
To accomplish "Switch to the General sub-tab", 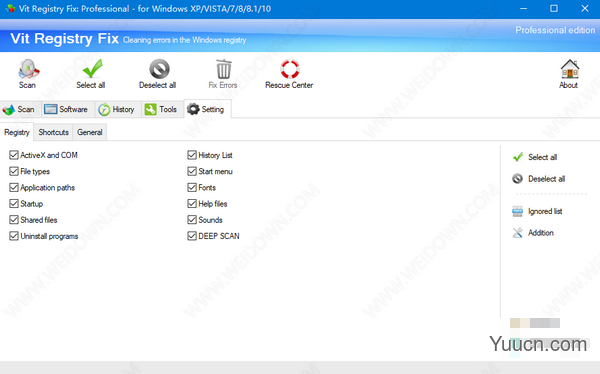I will (x=90, y=132).
